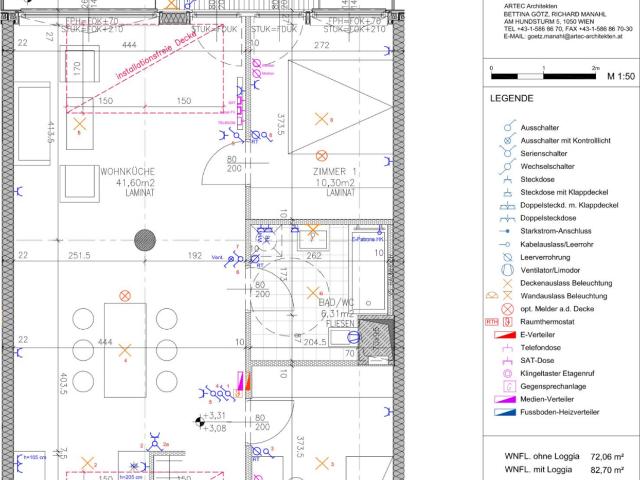Viewport: 640px width, 480px height.
Task: Click the goetz.manahl e-mail address line
Action: click(563, 36)
